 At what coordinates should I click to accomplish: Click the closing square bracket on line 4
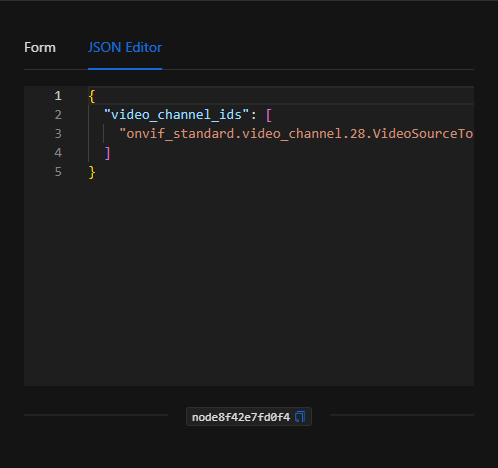[107, 153]
